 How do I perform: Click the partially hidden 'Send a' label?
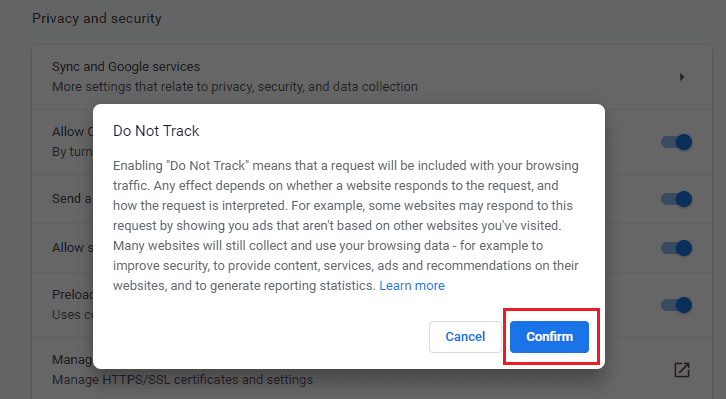(72, 199)
